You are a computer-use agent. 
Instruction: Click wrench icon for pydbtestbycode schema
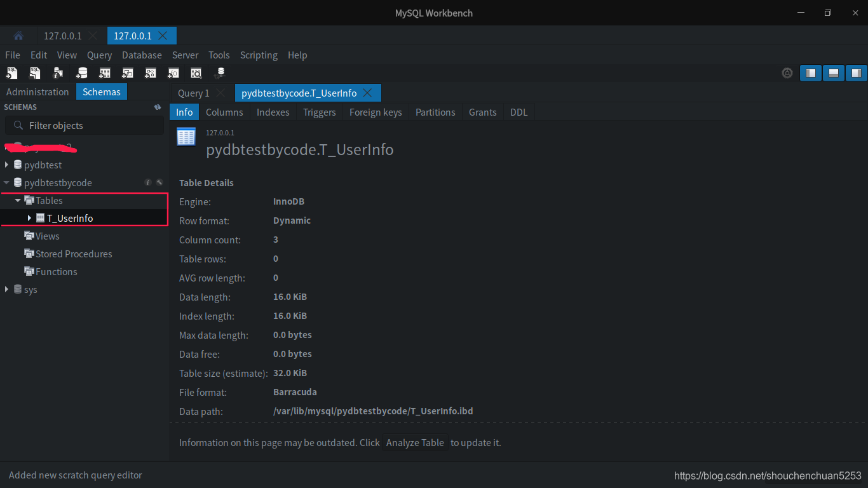click(159, 182)
